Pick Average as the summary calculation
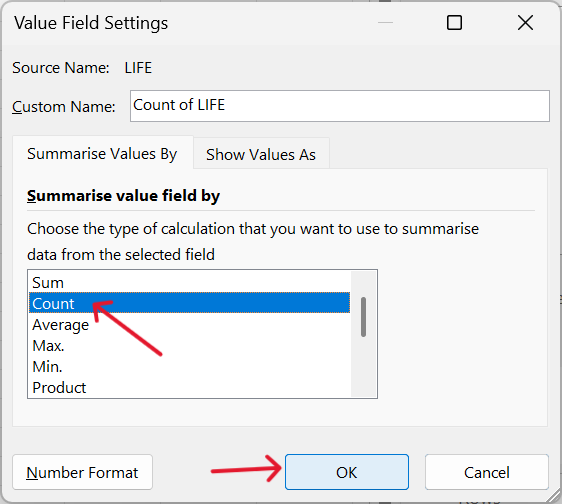562x504 pixels. (x=189, y=324)
